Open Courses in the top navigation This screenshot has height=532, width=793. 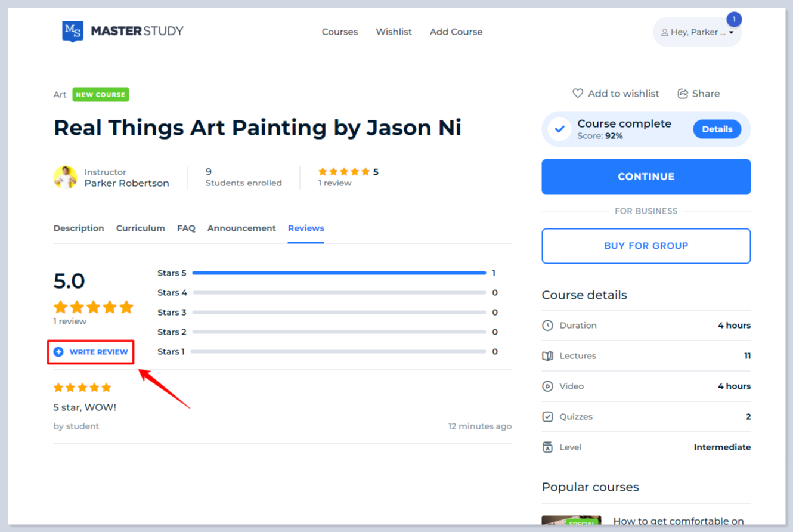tap(340, 32)
